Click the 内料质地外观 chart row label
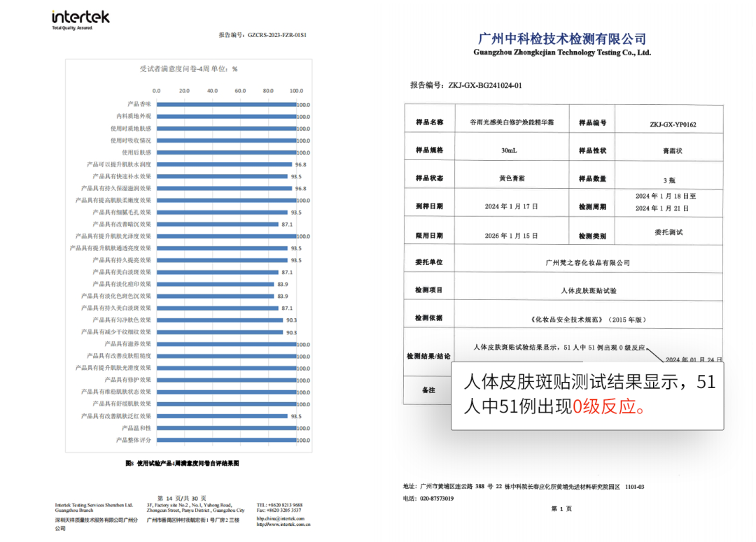This screenshot has width=756, height=542. click(x=134, y=116)
